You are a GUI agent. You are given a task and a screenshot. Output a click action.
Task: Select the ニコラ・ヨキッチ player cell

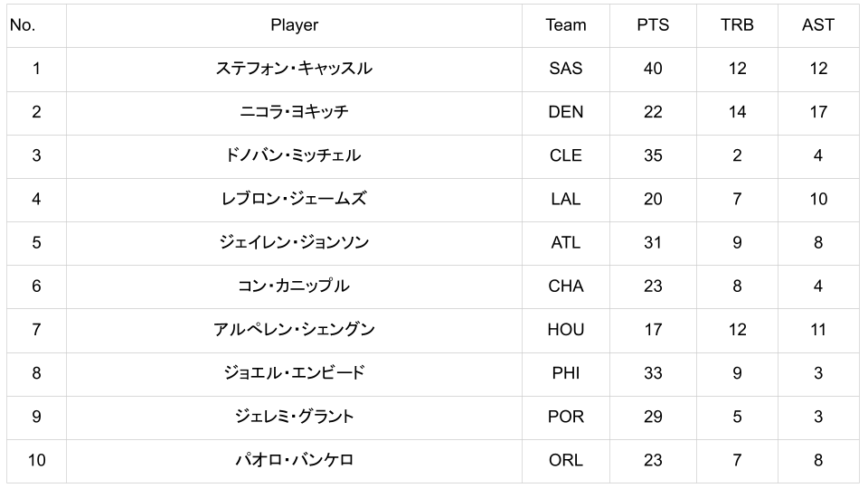[x=294, y=112]
